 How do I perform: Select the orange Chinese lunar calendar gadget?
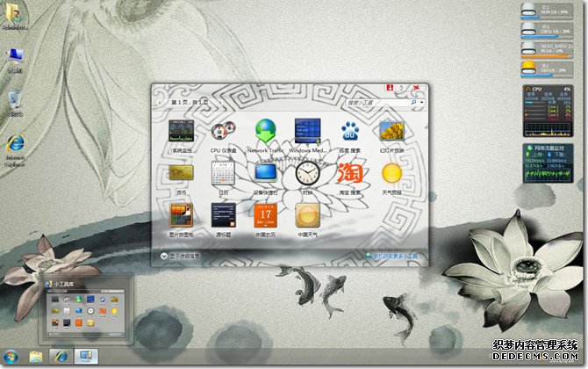266,215
